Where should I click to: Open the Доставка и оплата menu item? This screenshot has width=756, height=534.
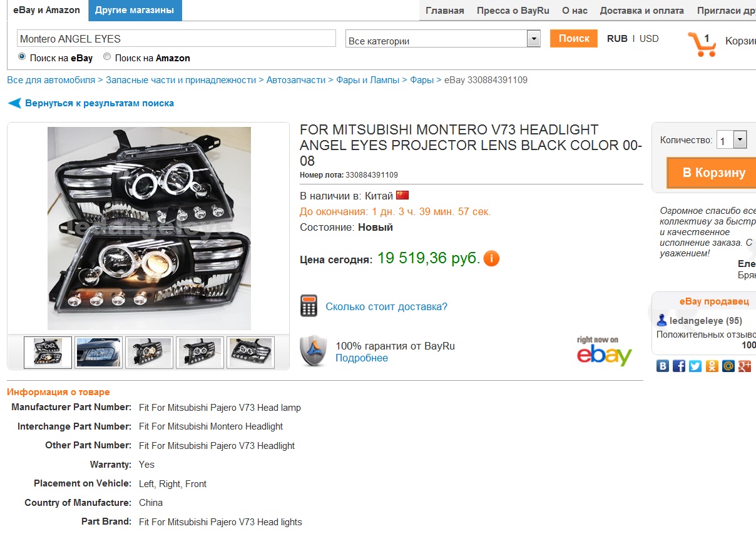click(642, 11)
